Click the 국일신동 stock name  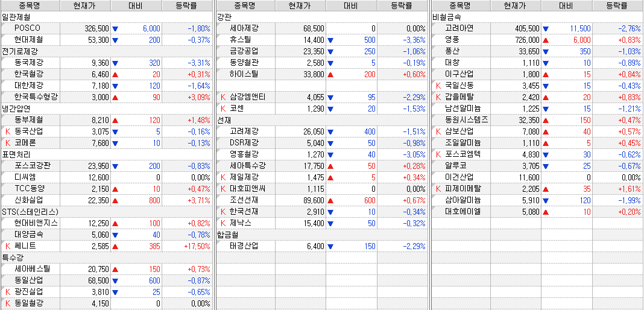point(459,86)
